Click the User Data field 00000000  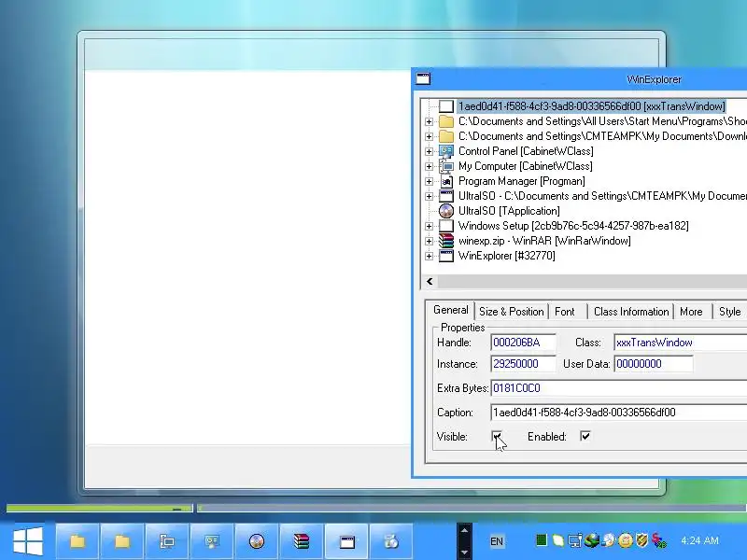[653, 364]
